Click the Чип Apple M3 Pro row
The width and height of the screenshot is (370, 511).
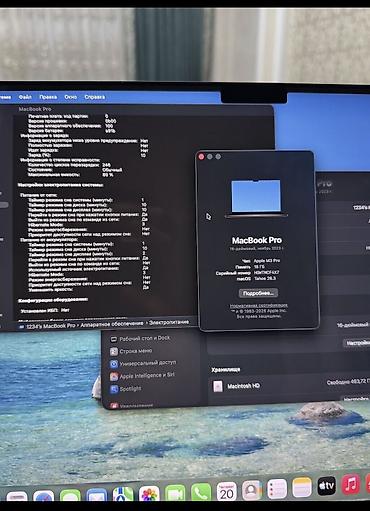(x=261, y=261)
